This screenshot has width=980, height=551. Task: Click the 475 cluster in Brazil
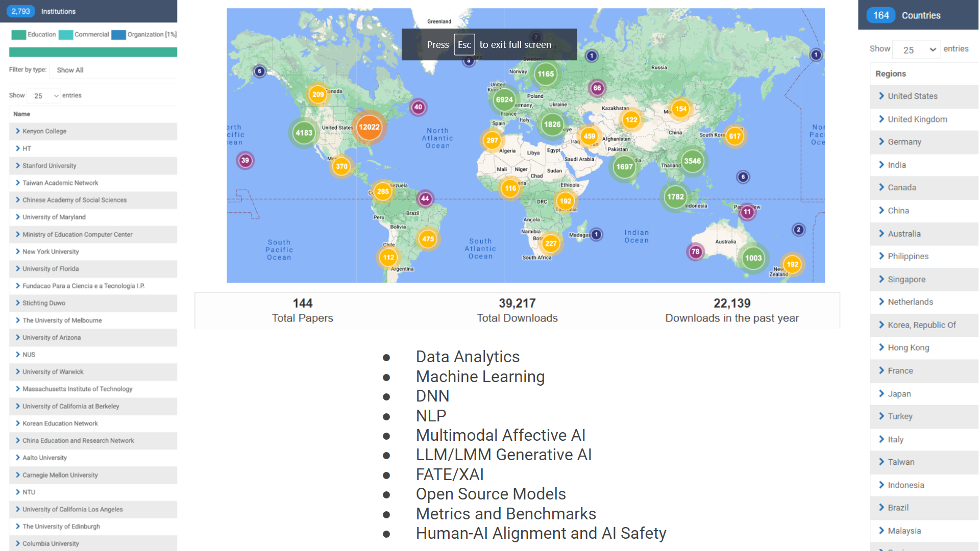pos(428,239)
